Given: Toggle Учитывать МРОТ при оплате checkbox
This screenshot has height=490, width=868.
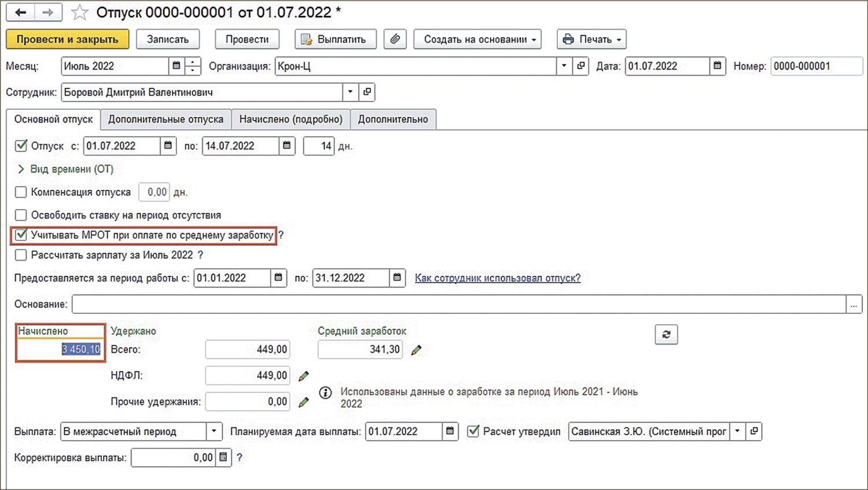Looking at the screenshot, I should click(x=21, y=235).
